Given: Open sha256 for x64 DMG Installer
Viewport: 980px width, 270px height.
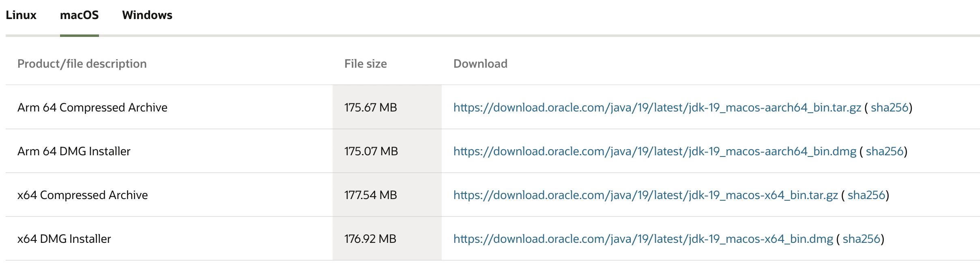Looking at the screenshot, I should point(862,239).
